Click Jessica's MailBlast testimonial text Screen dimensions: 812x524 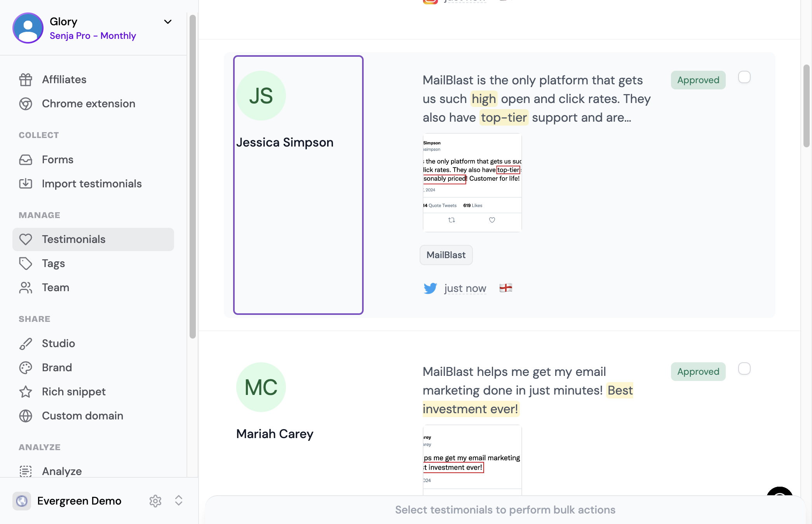537,99
